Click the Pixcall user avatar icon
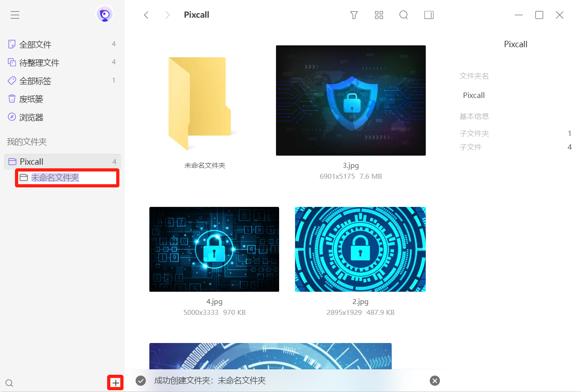This screenshot has width=581, height=392. [x=104, y=15]
